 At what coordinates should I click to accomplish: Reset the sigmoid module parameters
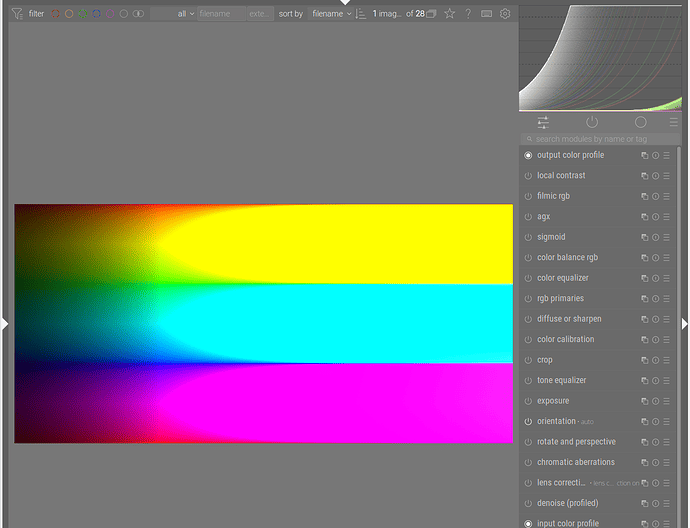(656, 237)
